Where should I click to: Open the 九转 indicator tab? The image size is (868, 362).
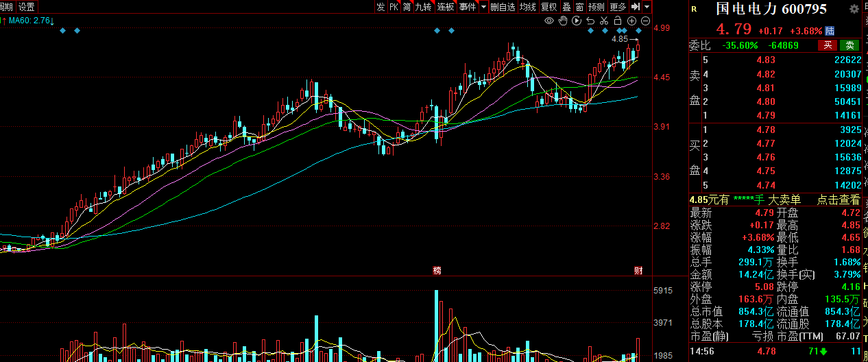click(x=424, y=7)
